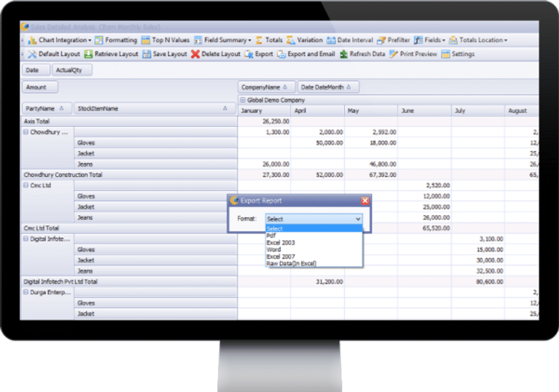Viewport: 559px width, 392px height.
Task: Choose Raw Data(In Excel) option
Action: 314,263
